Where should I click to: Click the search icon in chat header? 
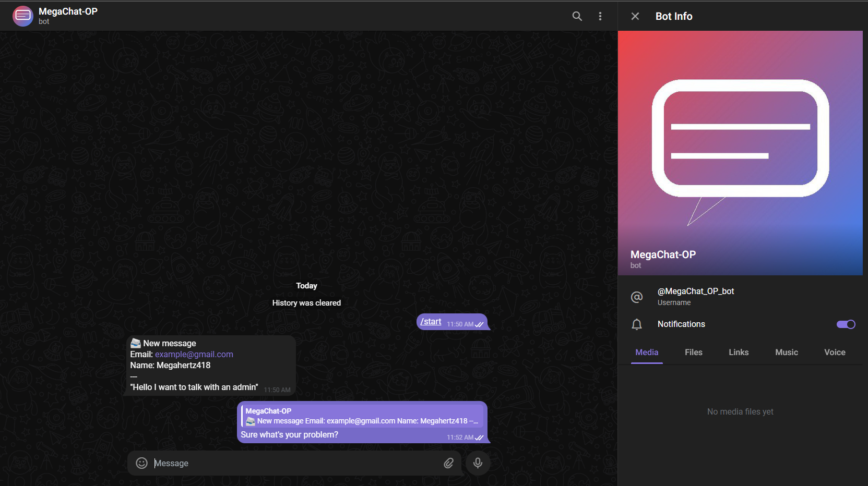pyautogui.click(x=577, y=16)
